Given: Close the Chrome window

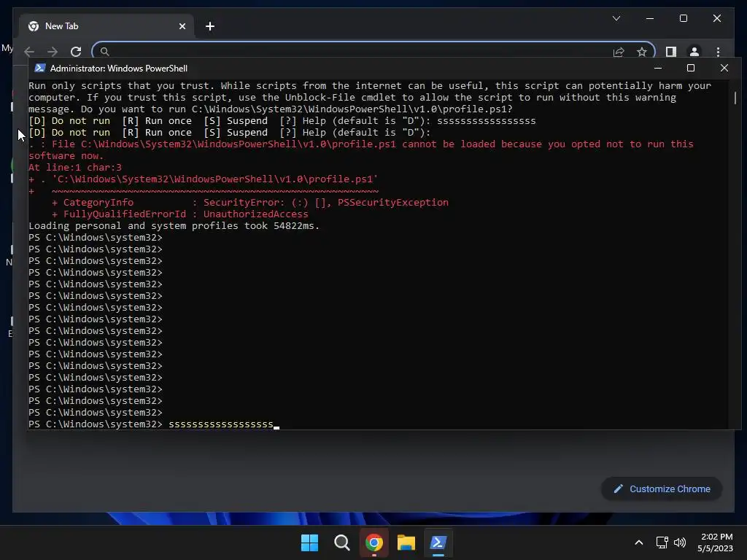Looking at the screenshot, I should [x=717, y=18].
